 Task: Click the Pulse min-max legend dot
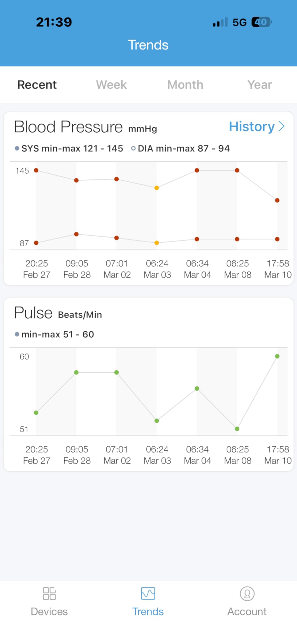pyautogui.click(x=17, y=334)
